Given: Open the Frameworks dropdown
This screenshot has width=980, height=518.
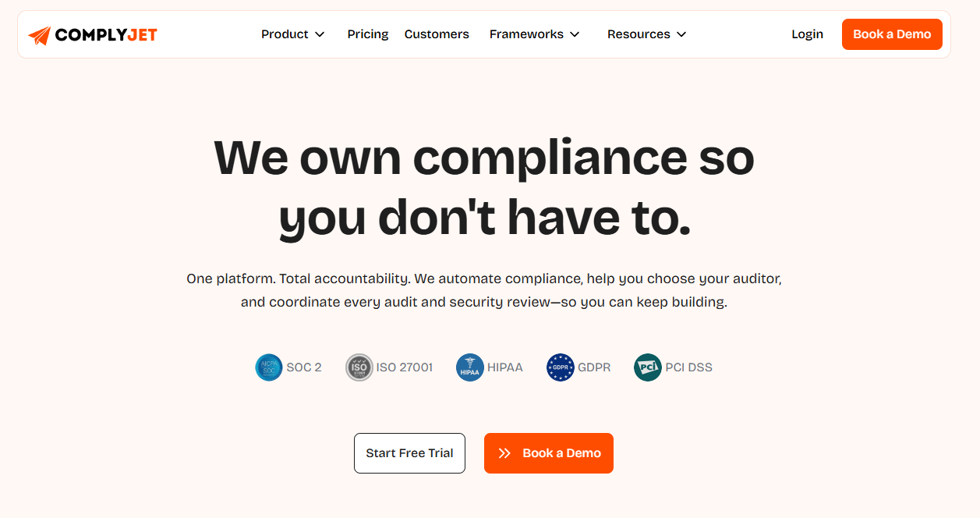Looking at the screenshot, I should [x=535, y=34].
